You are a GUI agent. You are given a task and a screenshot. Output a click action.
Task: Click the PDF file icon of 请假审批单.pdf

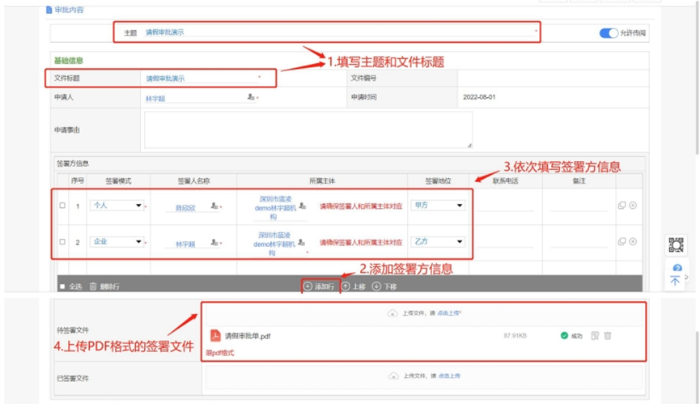215,336
